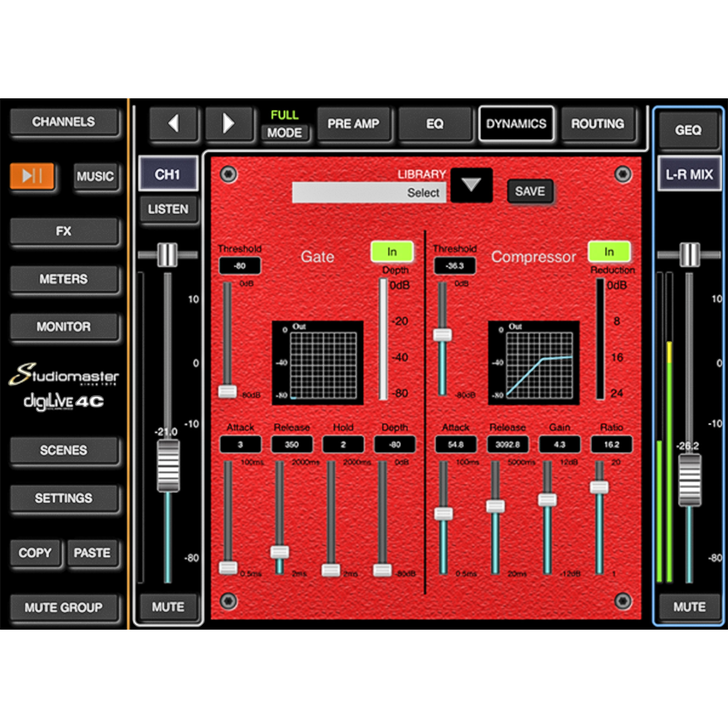Click the orange play/pause music button

coord(32,175)
